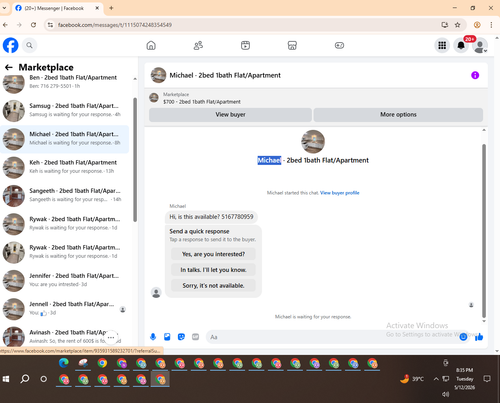Open the View buyer profile link
Viewport: 500px width, 403px height.
pyautogui.click(x=340, y=193)
